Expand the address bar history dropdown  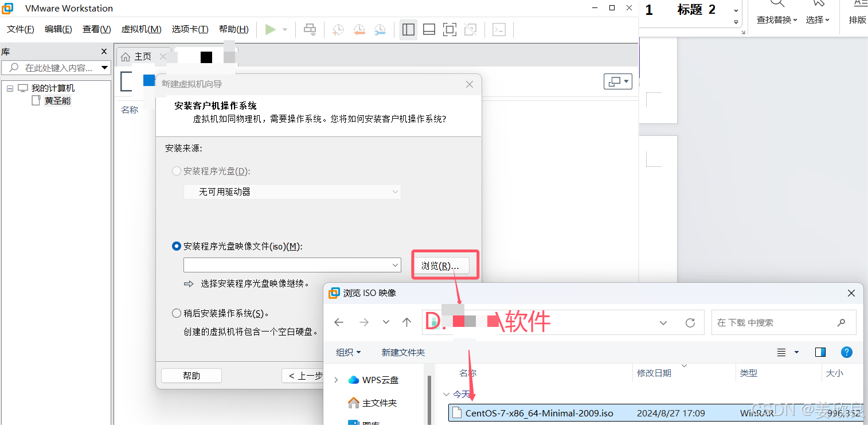pos(663,323)
